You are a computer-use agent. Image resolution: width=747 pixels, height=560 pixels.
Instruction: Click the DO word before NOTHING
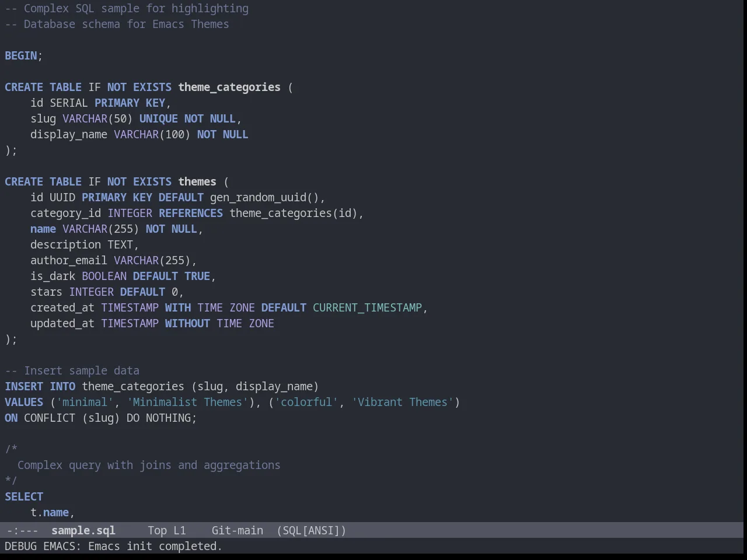(x=133, y=418)
